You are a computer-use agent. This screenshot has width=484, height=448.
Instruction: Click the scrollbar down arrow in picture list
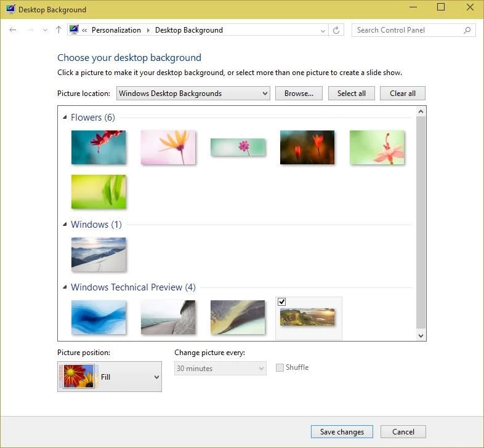point(421,335)
